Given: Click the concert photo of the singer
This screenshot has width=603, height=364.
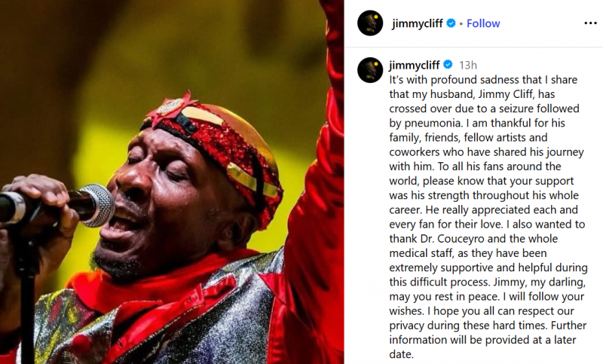Looking at the screenshot, I should click(172, 182).
